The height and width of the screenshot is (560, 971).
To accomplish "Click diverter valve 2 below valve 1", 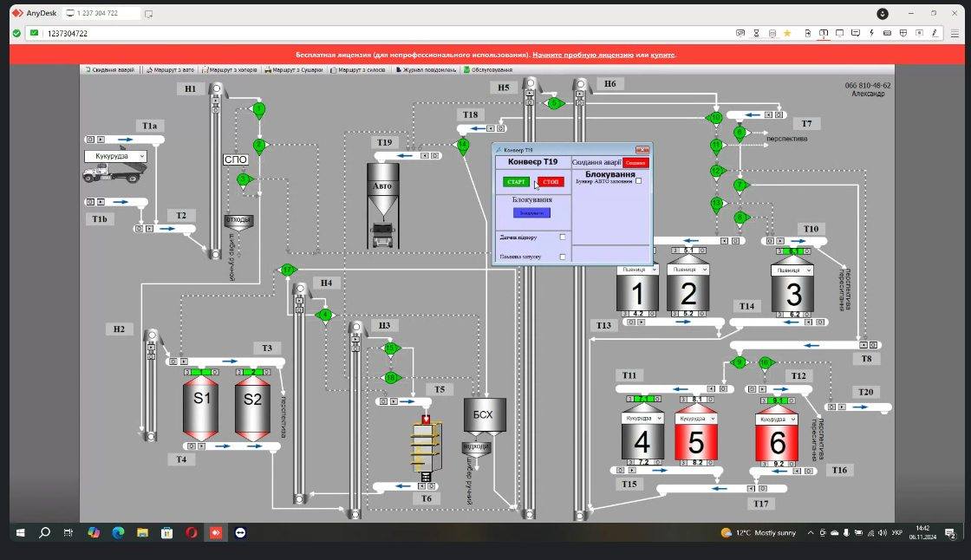I will click(259, 146).
